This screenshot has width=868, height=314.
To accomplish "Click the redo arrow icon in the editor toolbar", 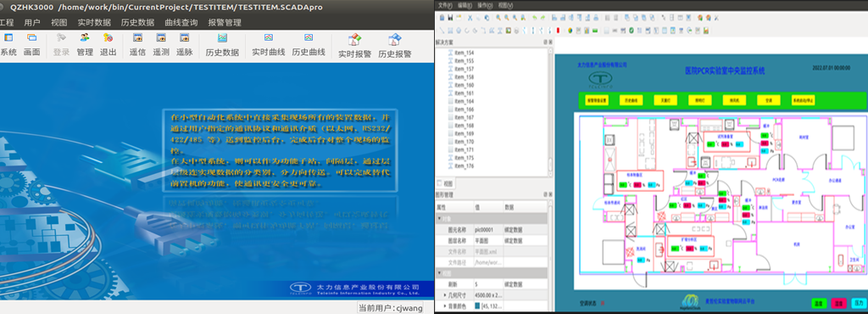I will (543, 18).
